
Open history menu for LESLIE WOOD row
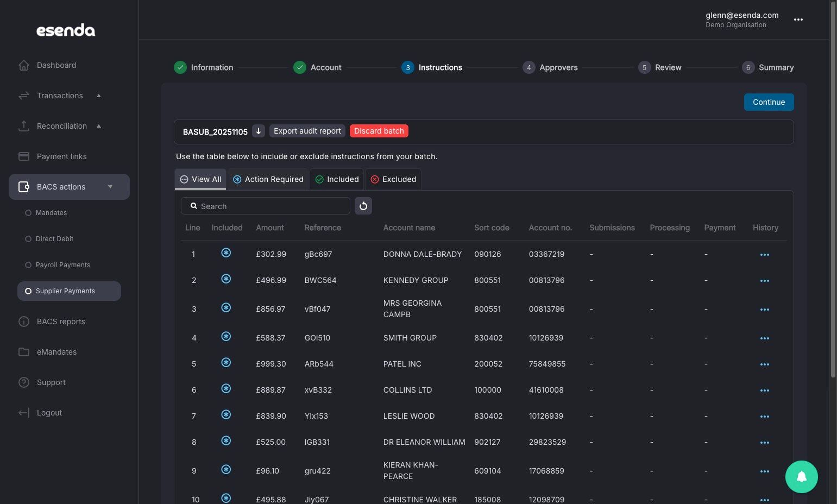765,417
